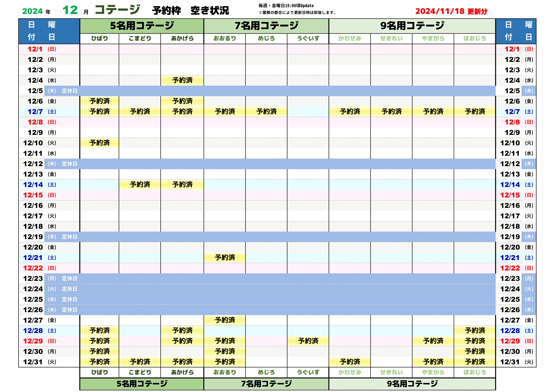Click the 予約済 cell for ひばり on 12/10
The height and width of the screenshot is (392, 555).
99,143
